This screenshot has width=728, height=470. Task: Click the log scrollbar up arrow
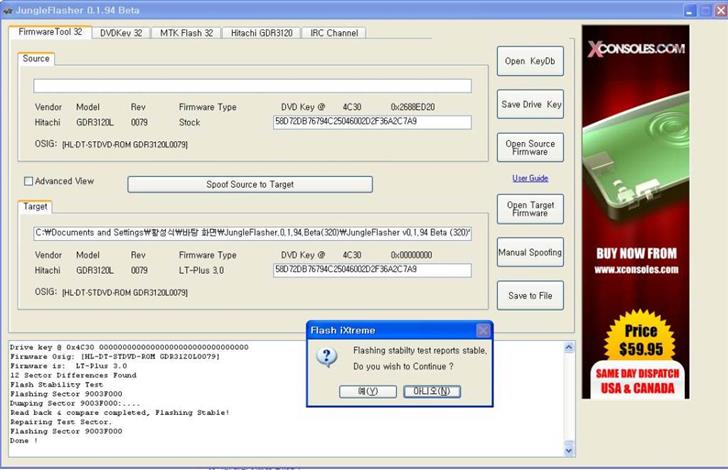[x=569, y=347]
